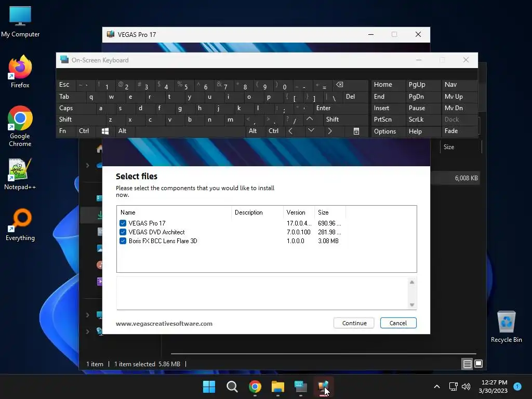Click the Windows logo key on keyboard
The height and width of the screenshot is (399, 532).
(105, 131)
